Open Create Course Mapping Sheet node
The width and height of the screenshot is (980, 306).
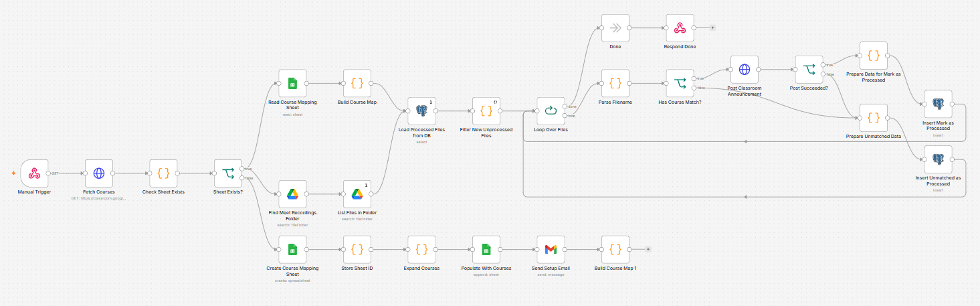click(x=292, y=250)
